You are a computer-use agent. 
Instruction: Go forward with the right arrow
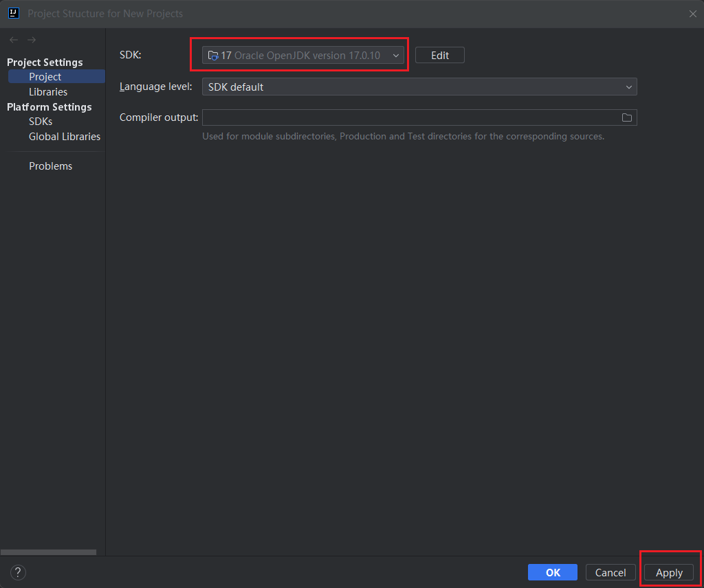point(32,40)
